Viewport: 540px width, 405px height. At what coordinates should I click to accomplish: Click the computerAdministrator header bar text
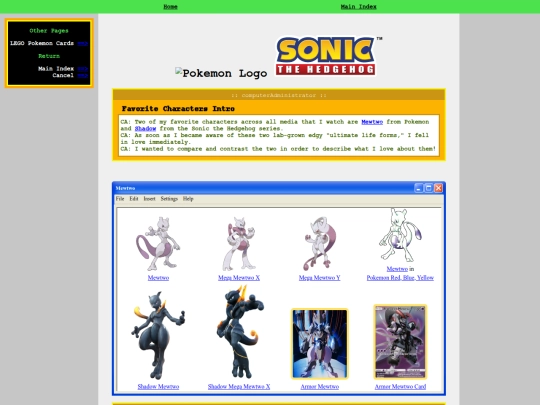pos(279,95)
